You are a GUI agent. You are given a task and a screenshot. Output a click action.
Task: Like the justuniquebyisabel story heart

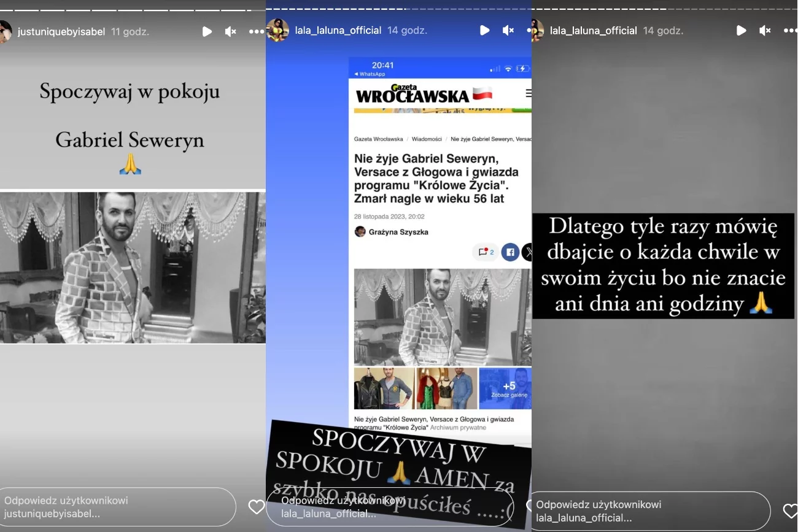pos(257,507)
